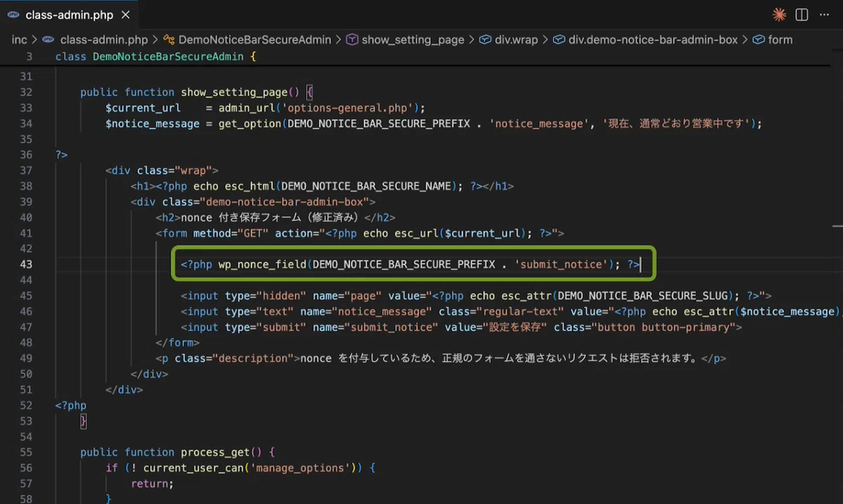Click class-admin.php in the breadcrumb path
Viewport: 843px width, 504px height.
(x=104, y=40)
